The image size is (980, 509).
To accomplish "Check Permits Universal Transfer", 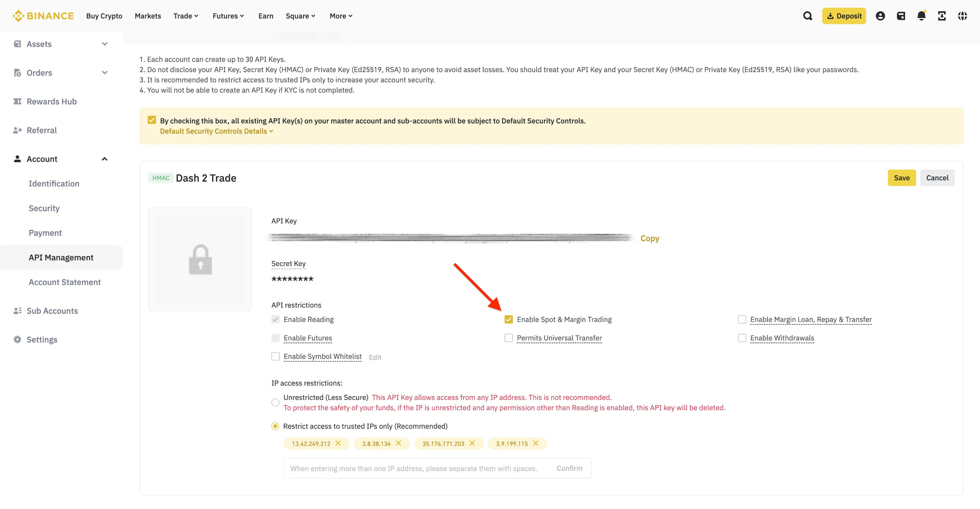I will click(x=509, y=338).
